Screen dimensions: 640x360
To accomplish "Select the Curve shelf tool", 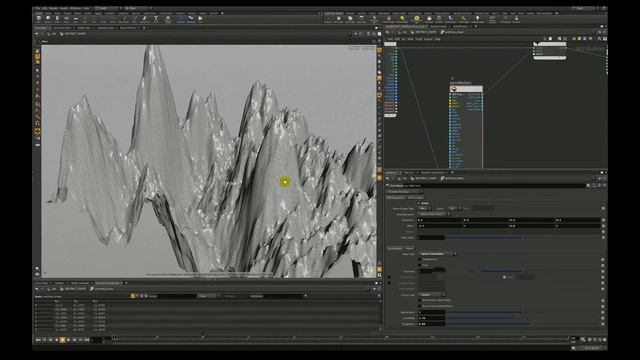I will (113, 18).
